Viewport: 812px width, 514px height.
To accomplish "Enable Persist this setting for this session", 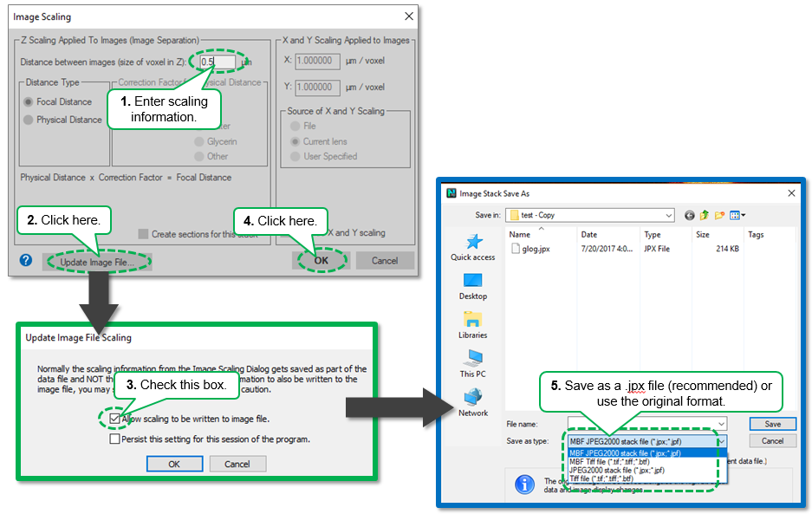I will click(115, 439).
